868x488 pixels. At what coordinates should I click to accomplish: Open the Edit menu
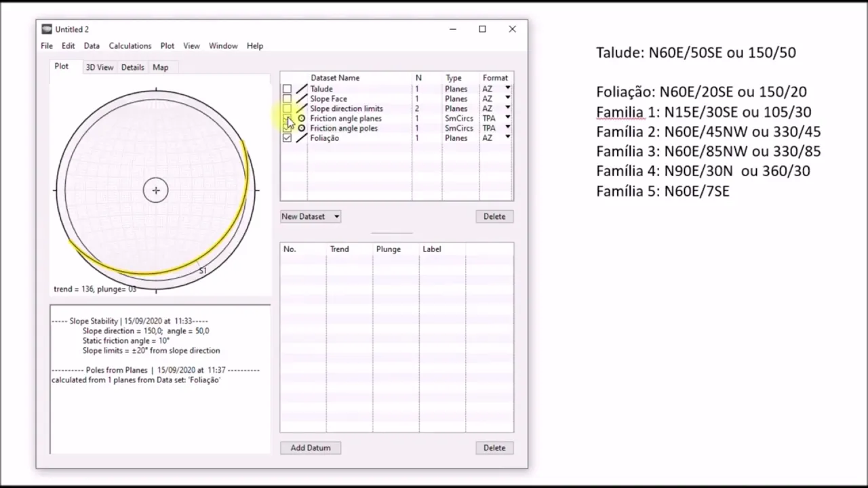(x=68, y=46)
